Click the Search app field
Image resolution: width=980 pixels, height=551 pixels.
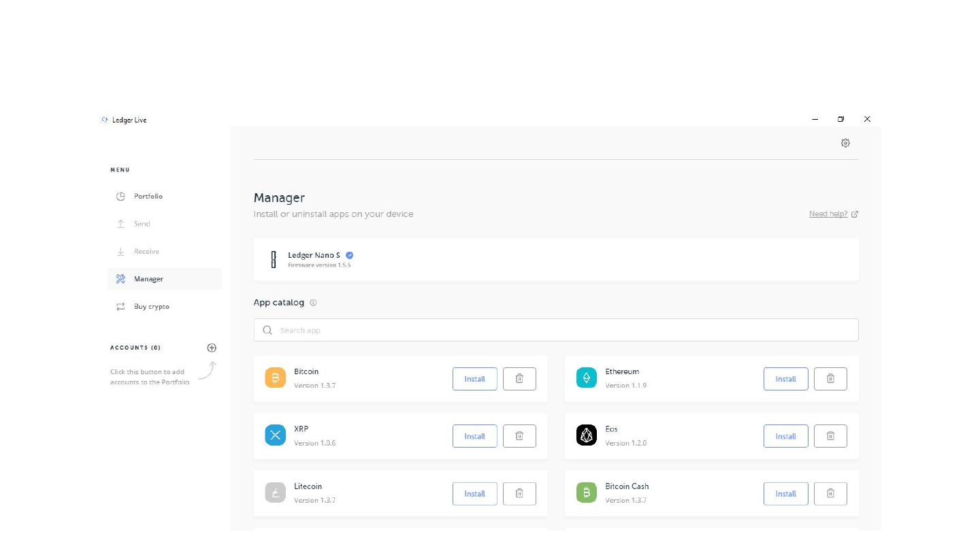point(556,330)
